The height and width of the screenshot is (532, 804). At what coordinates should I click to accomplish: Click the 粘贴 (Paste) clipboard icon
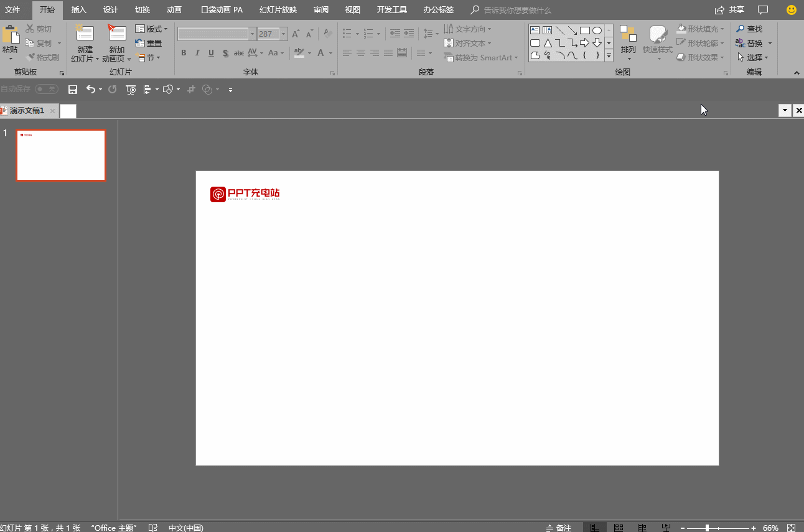[10, 34]
